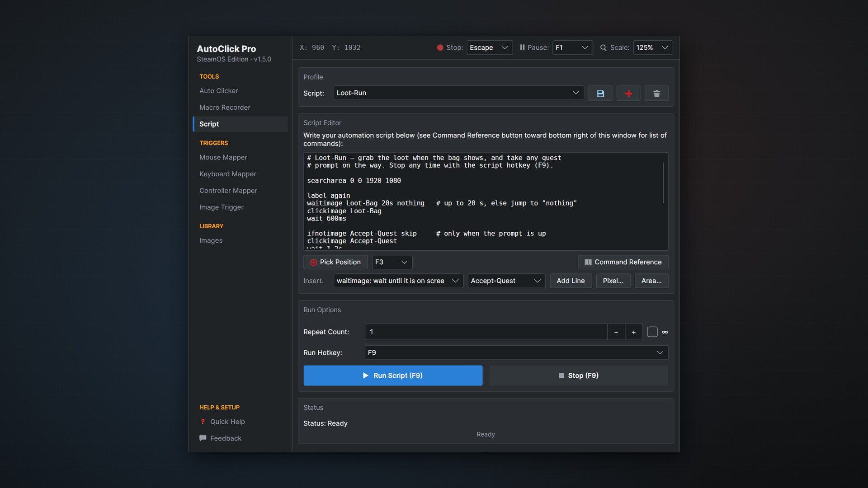Increase Repeat Count with the plus button
Image resolution: width=868 pixels, height=488 pixels.
[x=634, y=332]
